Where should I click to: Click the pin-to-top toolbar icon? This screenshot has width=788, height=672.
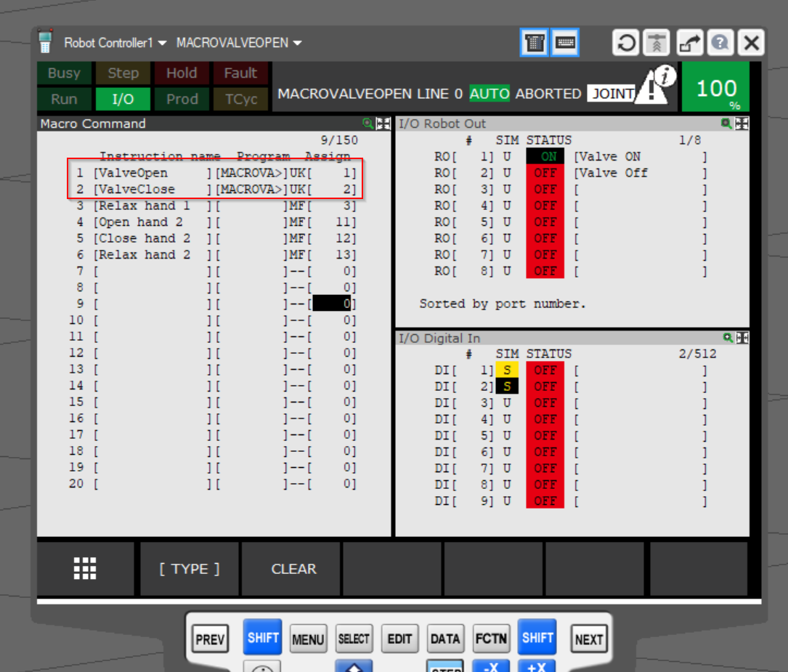click(657, 43)
